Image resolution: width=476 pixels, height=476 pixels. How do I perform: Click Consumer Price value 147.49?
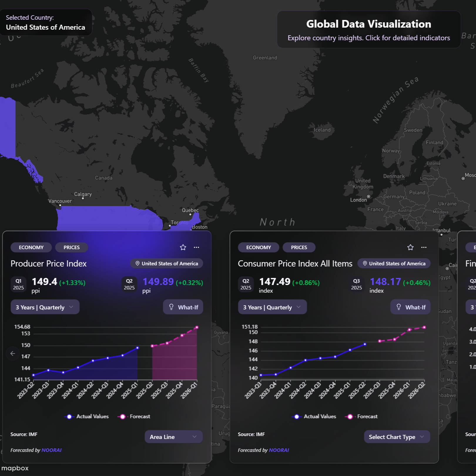coord(275,282)
